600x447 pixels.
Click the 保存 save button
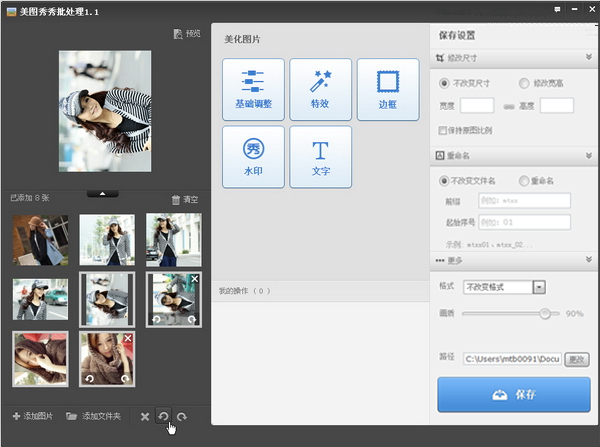(514, 395)
